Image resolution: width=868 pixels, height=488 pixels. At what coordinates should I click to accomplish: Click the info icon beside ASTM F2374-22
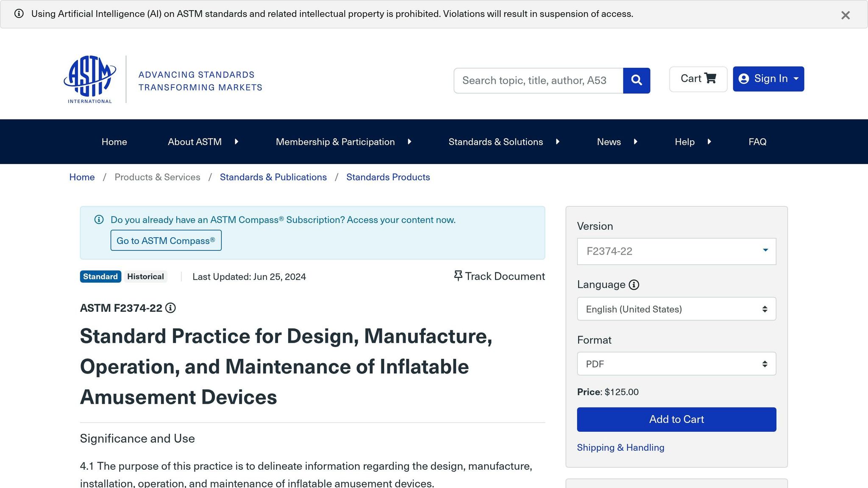[x=171, y=308]
